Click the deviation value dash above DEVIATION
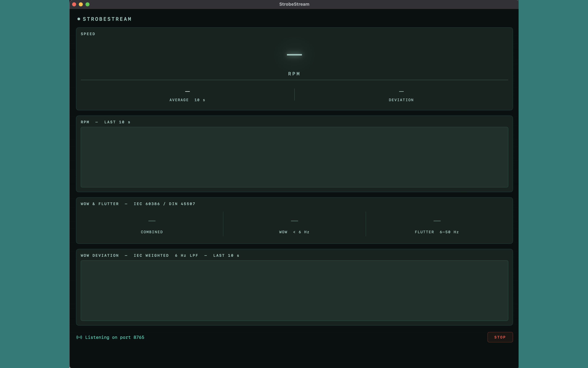The width and height of the screenshot is (588, 368). 401,92
